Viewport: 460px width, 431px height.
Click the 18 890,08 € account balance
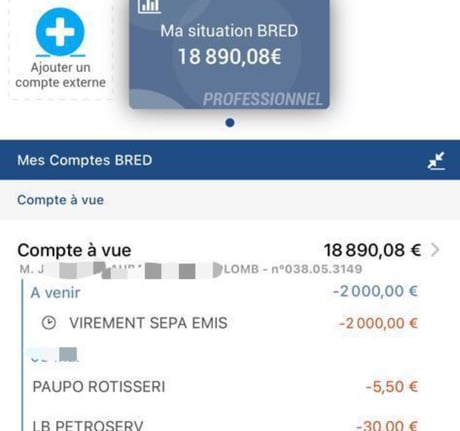pos(372,250)
